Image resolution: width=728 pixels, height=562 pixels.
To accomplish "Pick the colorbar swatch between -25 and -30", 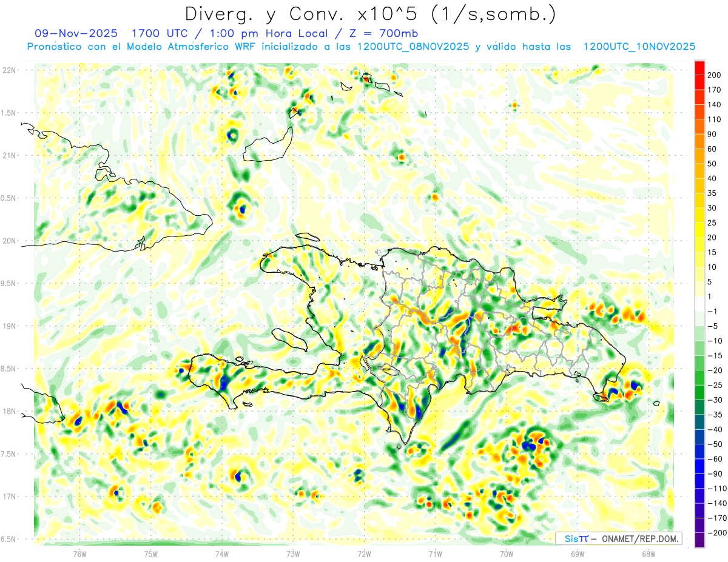I will [699, 392].
